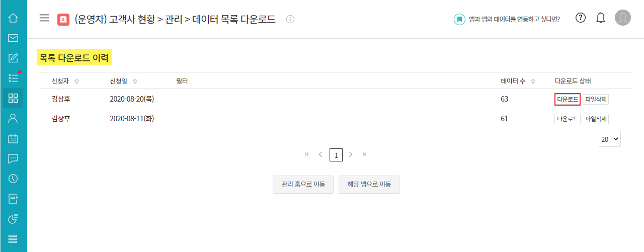Viewport: 644px width, 252px height.
Task: Select the apps grid sidebar icon
Action: point(13,98)
